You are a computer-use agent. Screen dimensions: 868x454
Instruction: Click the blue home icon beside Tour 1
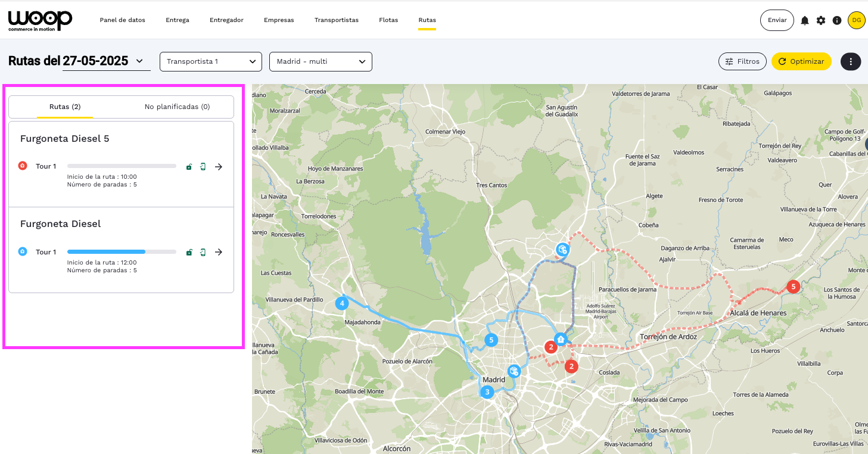(x=23, y=251)
